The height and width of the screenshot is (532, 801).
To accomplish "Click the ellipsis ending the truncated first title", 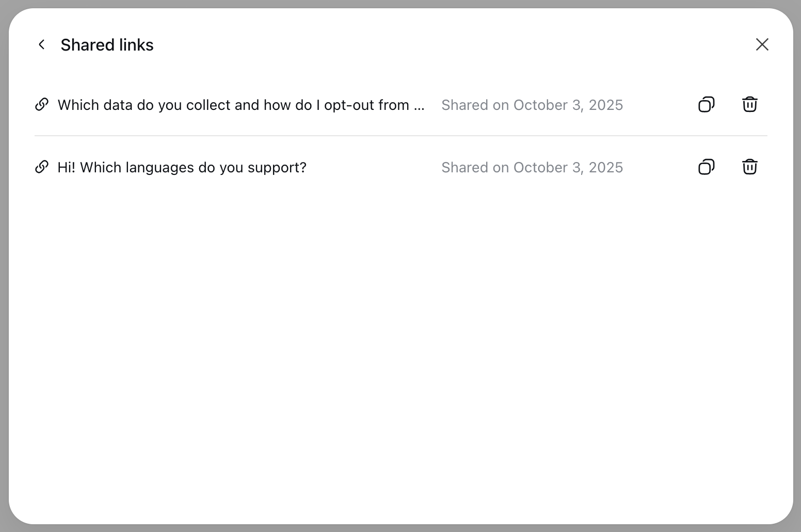I will coord(419,106).
